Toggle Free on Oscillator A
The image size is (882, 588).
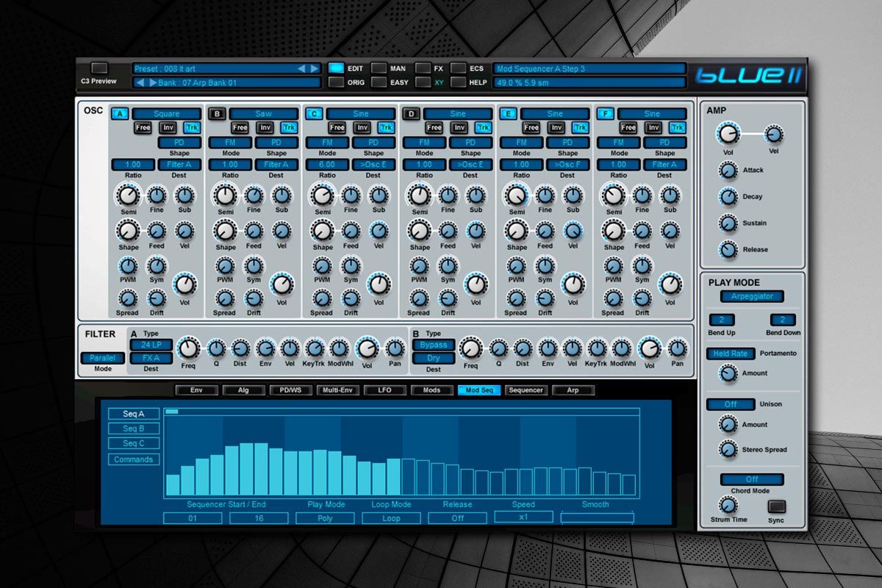point(143,127)
